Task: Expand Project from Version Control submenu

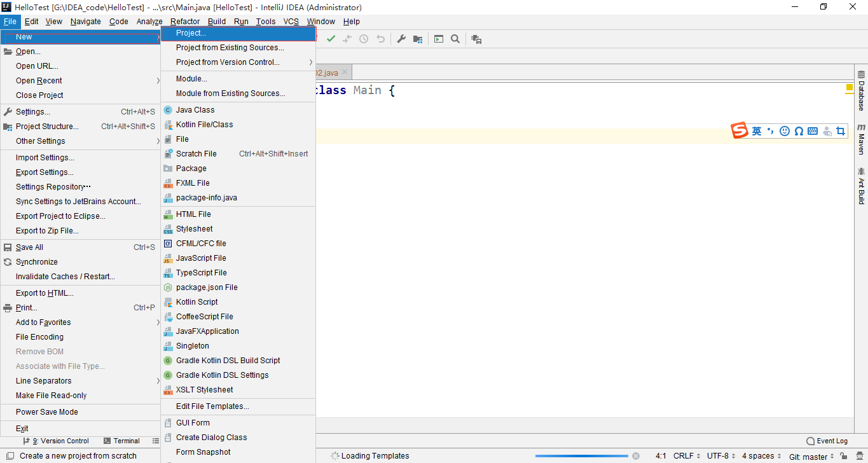Action: coord(238,62)
